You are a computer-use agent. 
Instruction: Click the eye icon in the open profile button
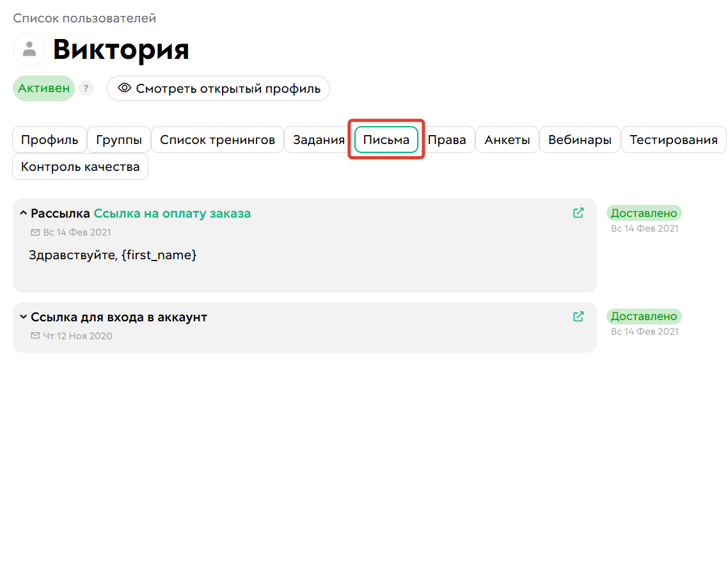[x=125, y=88]
